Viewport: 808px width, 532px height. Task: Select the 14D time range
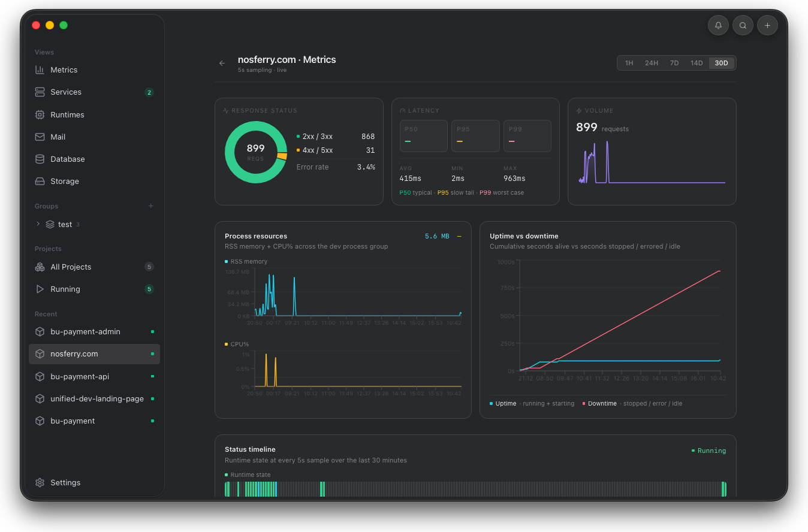[x=697, y=63]
